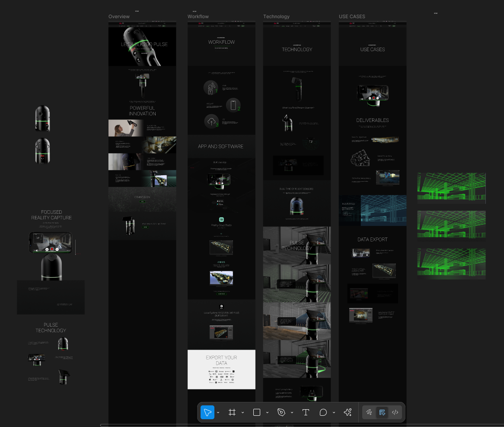Select the USE CASES frame label
This screenshot has height=427, width=504.
[x=352, y=16]
